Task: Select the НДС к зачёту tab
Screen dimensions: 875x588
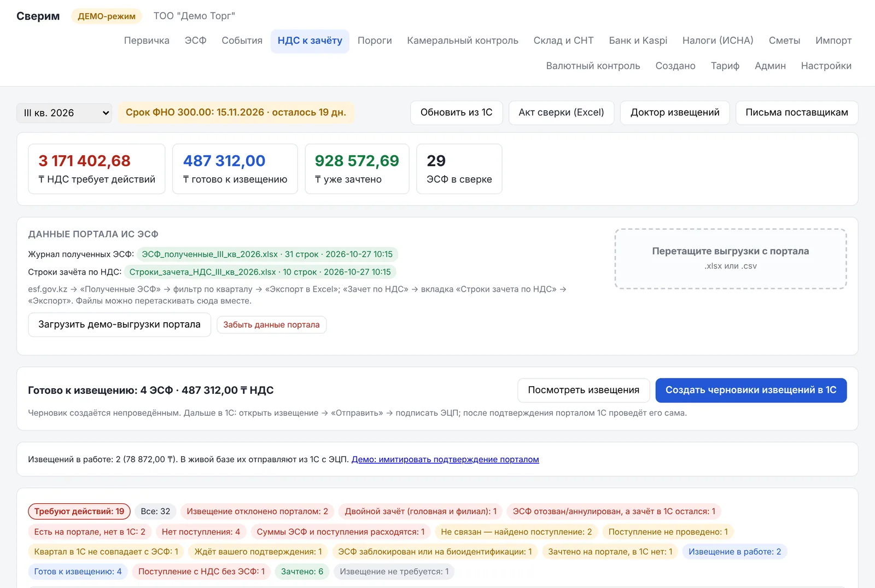Action: [310, 40]
